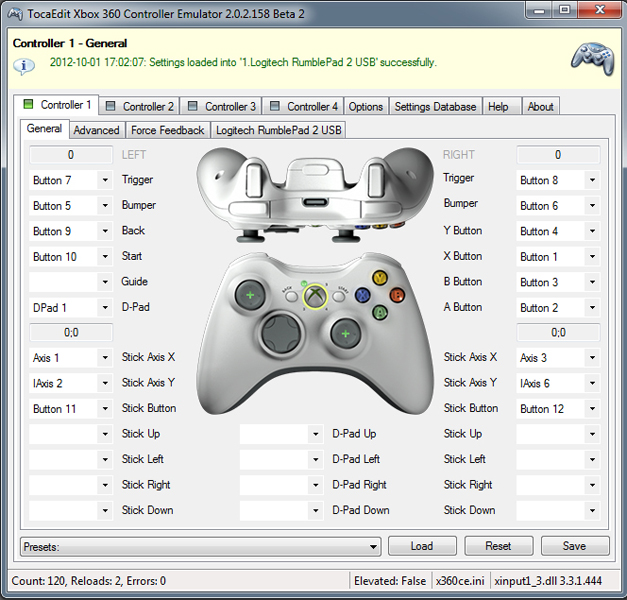Switch to the Controller 2 tab
This screenshot has height=600, width=627.
(x=140, y=106)
